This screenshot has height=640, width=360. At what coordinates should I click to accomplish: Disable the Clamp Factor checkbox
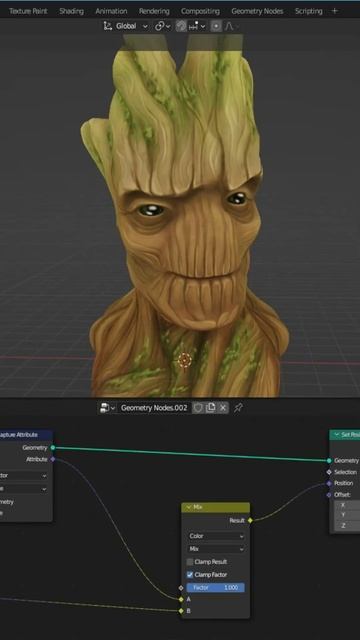click(x=190, y=575)
